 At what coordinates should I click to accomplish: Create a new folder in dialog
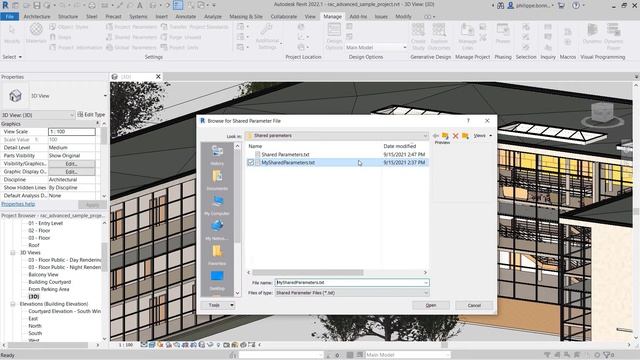click(x=465, y=136)
